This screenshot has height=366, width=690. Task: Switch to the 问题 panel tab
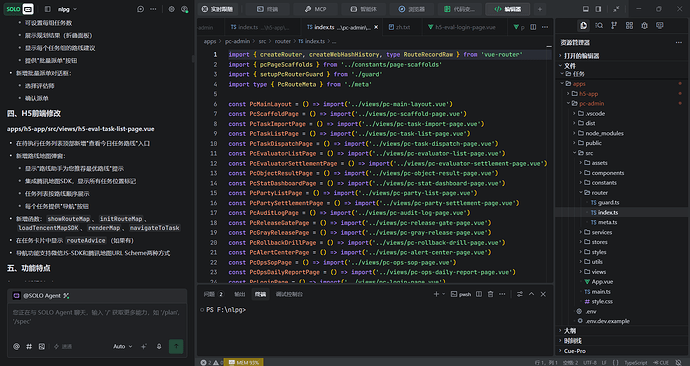tap(213, 294)
